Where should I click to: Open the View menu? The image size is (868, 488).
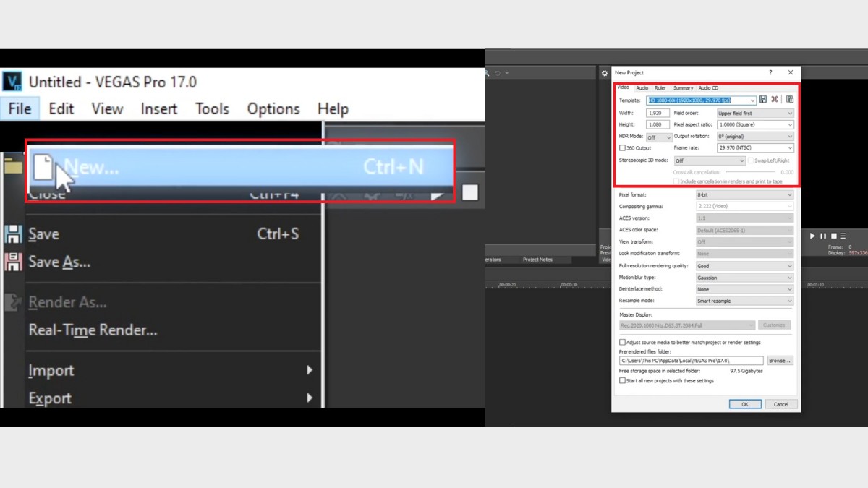107,109
